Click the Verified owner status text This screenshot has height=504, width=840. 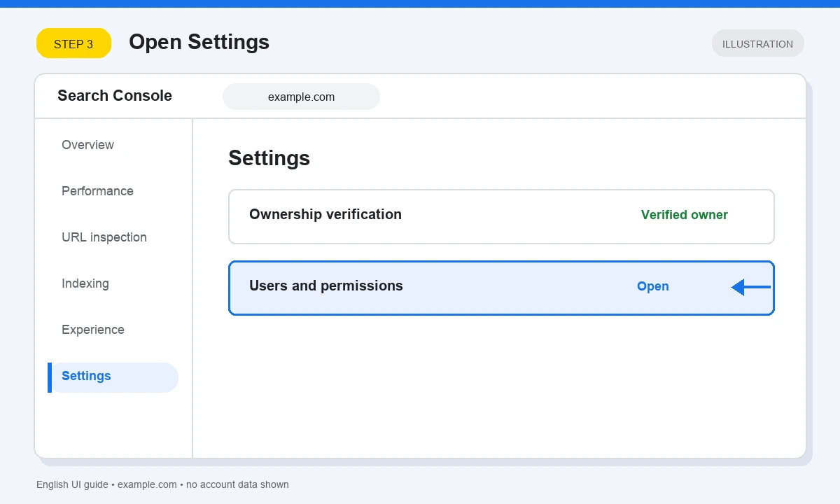pos(685,215)
